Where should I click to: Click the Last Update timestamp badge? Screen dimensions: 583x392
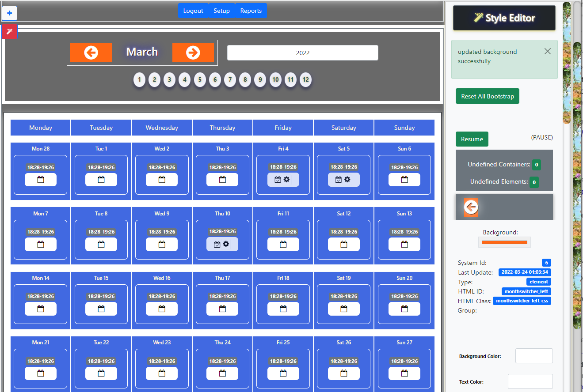click(525, 272)
